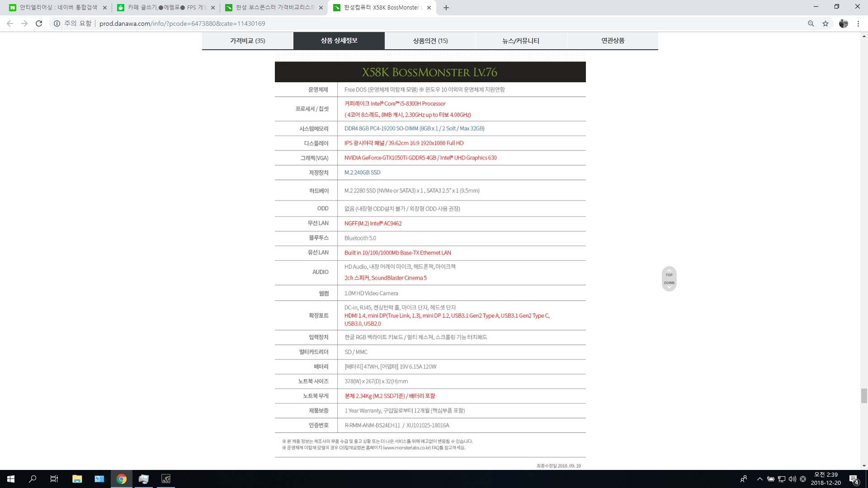The height and width of the screenshot is (488, 868).
Task: Close the 안티앨리어싱 네이버 통합검색 tab
Action: point(105,8)
